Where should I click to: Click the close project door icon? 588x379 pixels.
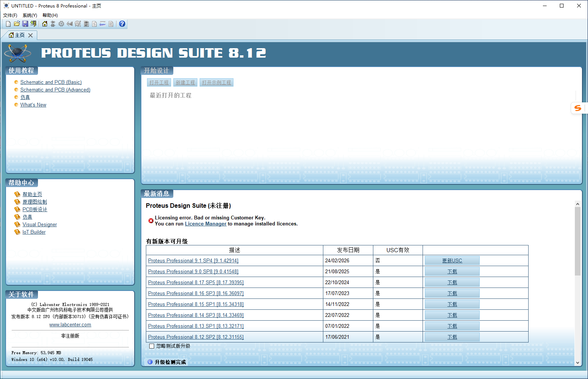coord(33,24)
